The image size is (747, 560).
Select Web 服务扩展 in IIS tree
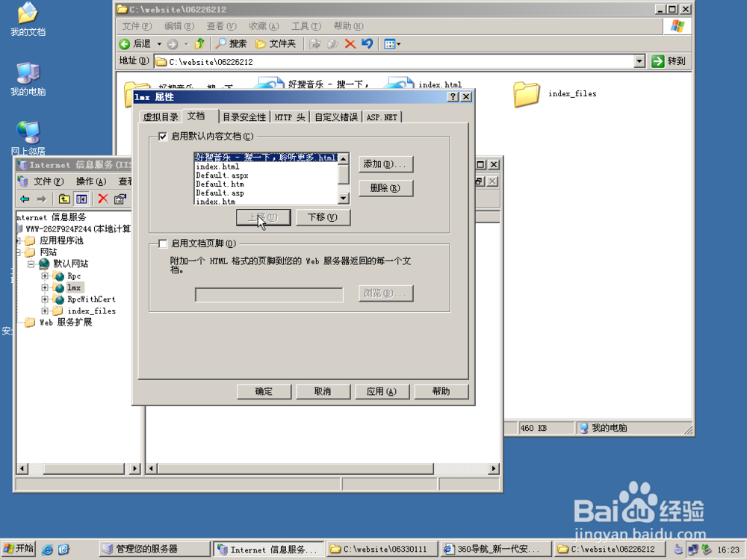(x=65, y=323)
